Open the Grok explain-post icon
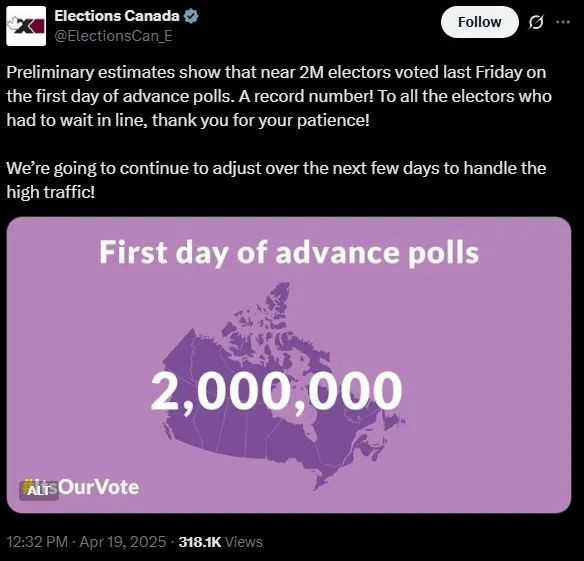 (x=536, y=22)
